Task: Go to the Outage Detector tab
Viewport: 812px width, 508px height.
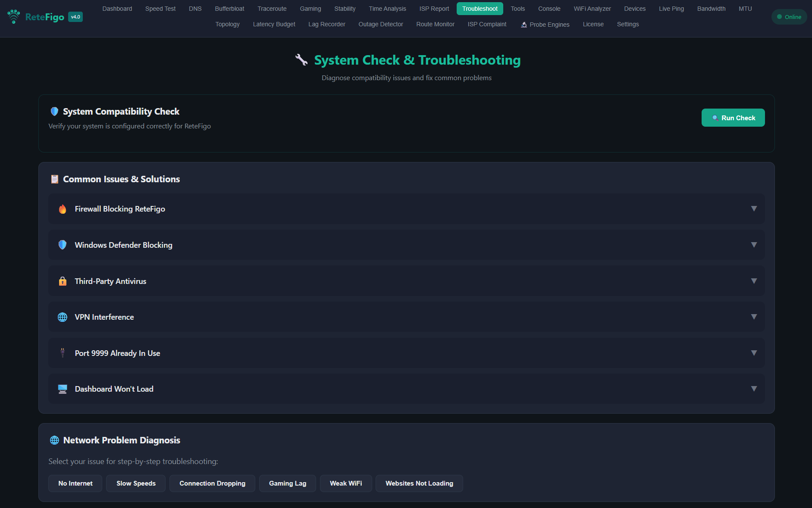Action: click(x=380, y=24)
